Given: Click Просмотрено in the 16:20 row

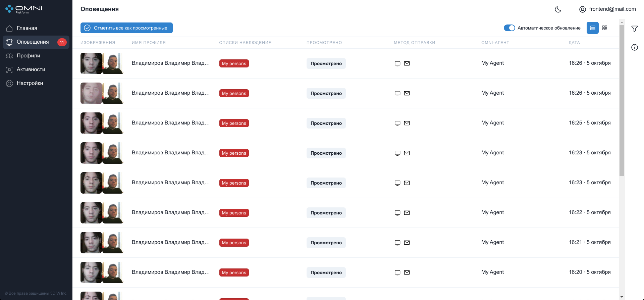Looking at the screenshot, I should [326, 272].
